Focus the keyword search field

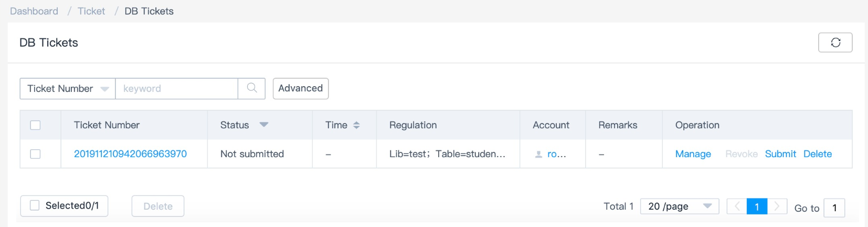click(176, 88)
